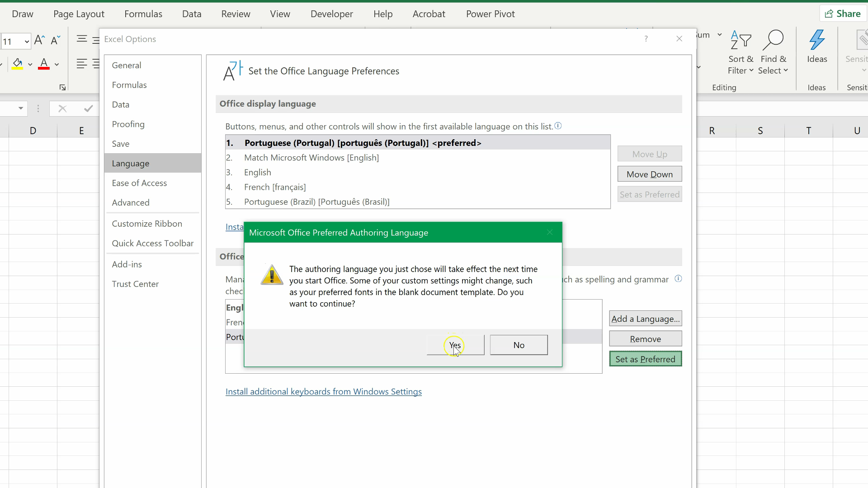
Task: Click Install additional keyboards from Windows Settings
Action: [x=324, y=391]
